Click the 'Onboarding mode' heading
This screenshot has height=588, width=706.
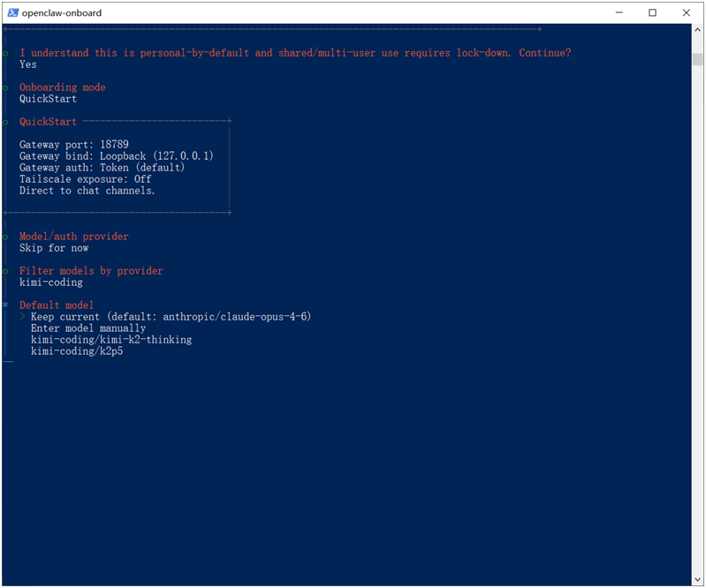tap(62, 87)
